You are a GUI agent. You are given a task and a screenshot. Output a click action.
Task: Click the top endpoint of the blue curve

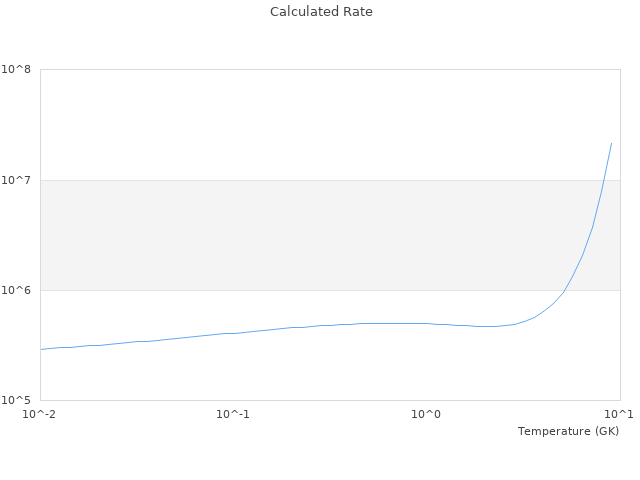611,143
